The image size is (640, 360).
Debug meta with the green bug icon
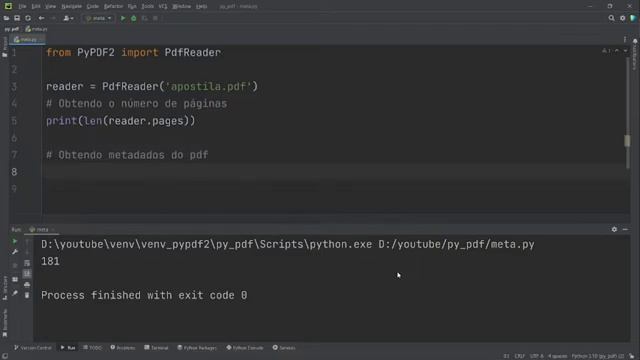tap(133, 18)
